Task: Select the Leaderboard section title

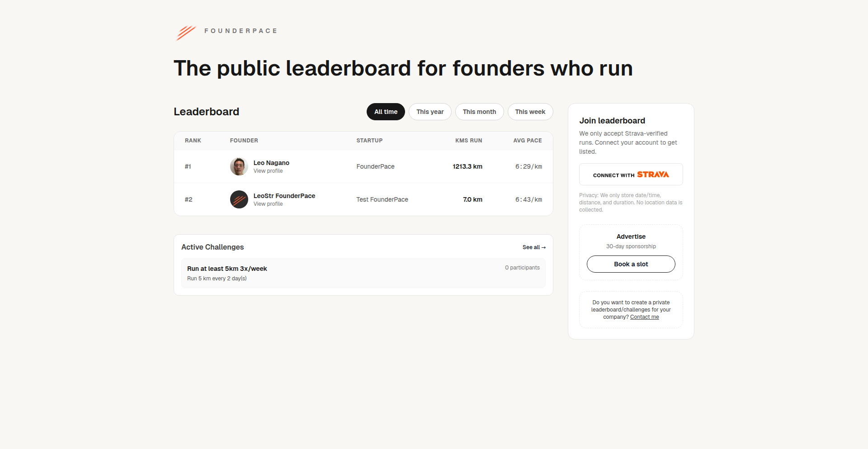Action: click(x=206, y=112)
